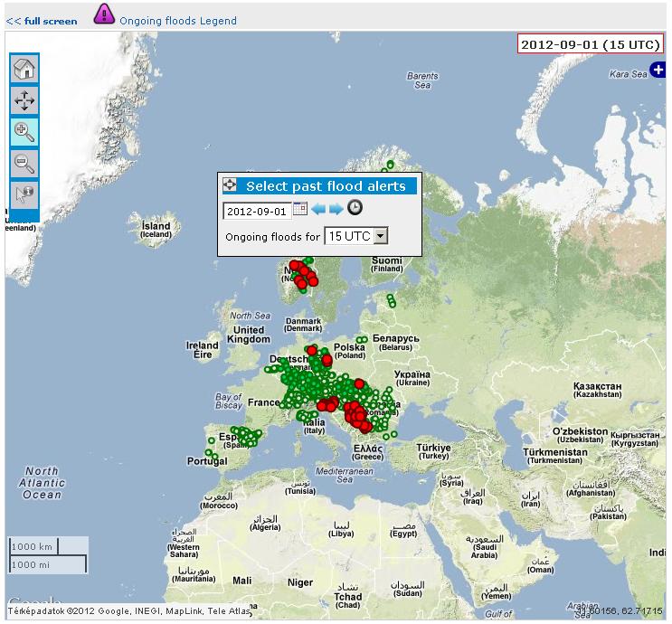Screen dimensions: 672x624
Task: Click the United Kingdom map label
Action: pos(249,335)
